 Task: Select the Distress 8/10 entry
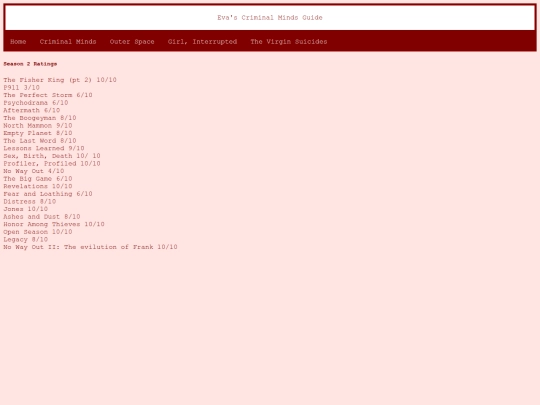(x=30, y=201)
